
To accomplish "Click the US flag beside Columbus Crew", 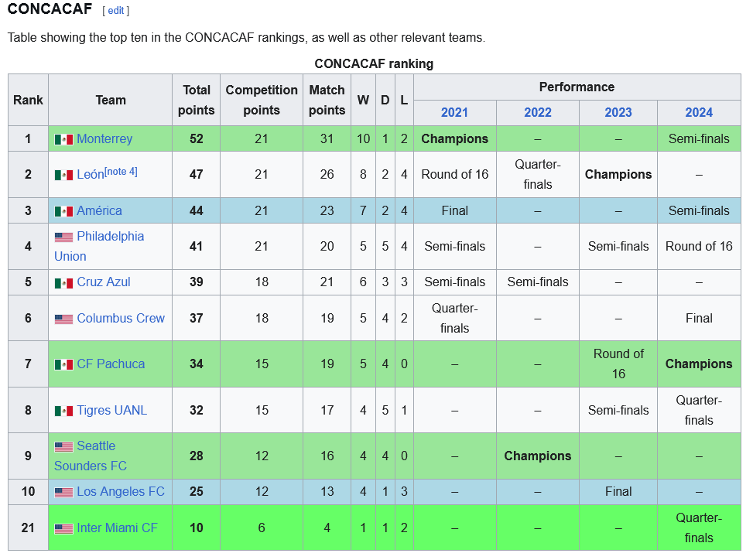I will tap(63, 319).
